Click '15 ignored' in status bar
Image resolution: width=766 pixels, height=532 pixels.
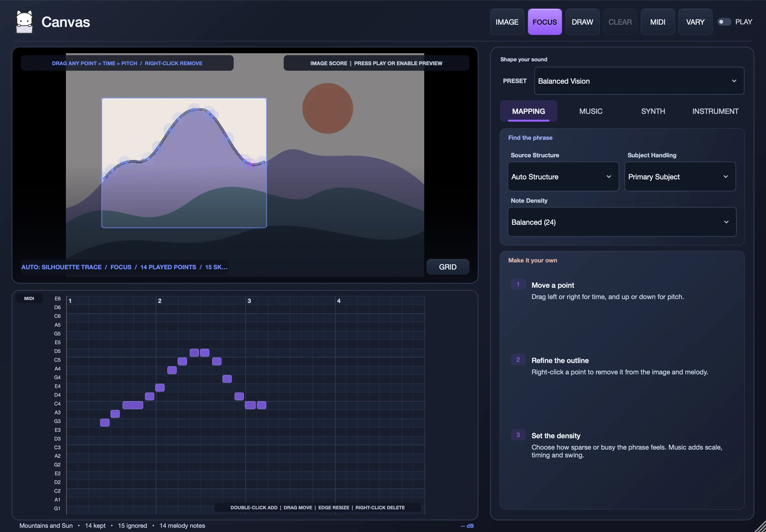coord(132,526)
